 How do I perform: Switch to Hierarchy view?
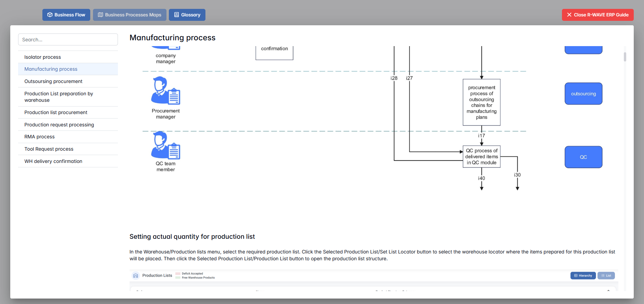[583, 276]
